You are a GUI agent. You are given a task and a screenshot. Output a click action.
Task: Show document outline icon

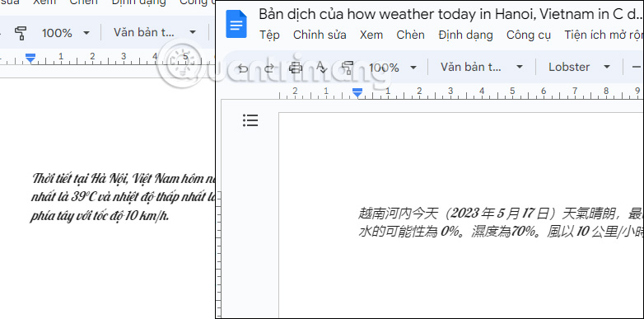(x=250, y=120)
